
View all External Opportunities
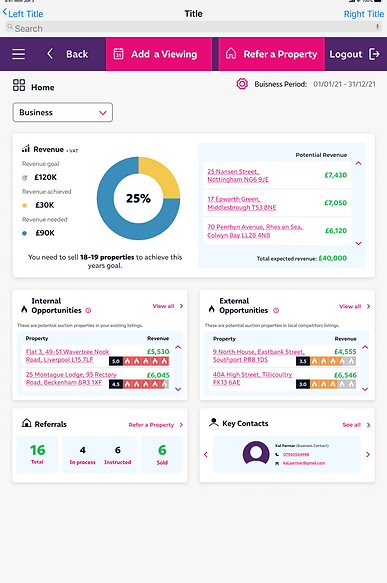pyautogui.click(x=355, y=306)
